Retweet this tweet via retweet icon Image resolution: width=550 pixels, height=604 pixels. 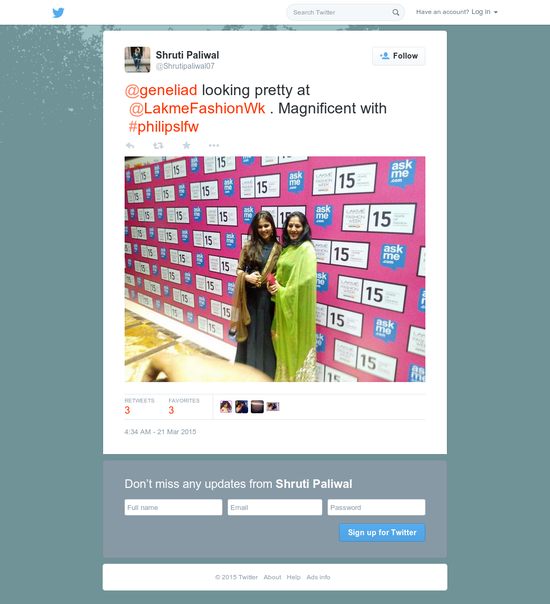click(x=158, y=145)
